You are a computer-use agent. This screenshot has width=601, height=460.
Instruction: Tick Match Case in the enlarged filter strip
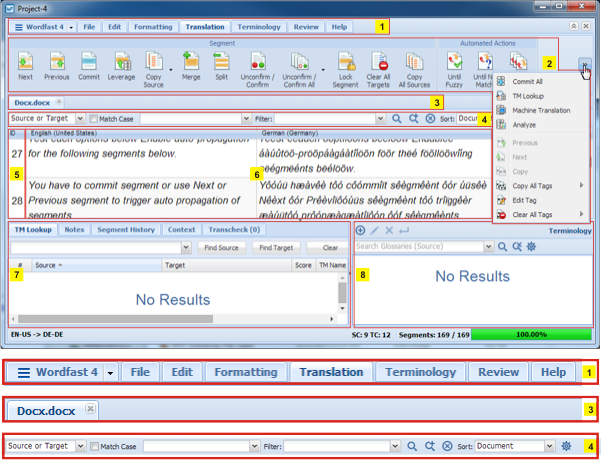(x=94, y=446)
